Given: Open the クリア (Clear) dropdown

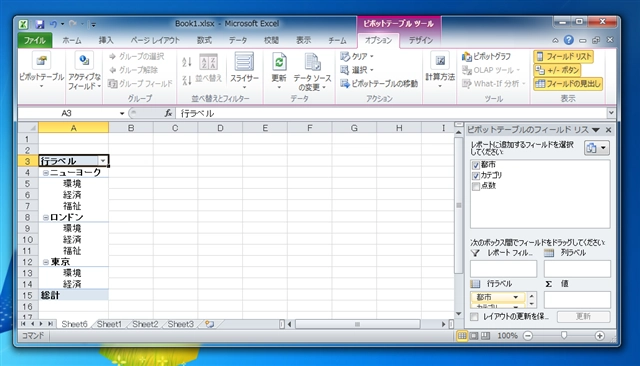Looking at the screenshot, I should point(357,56).
